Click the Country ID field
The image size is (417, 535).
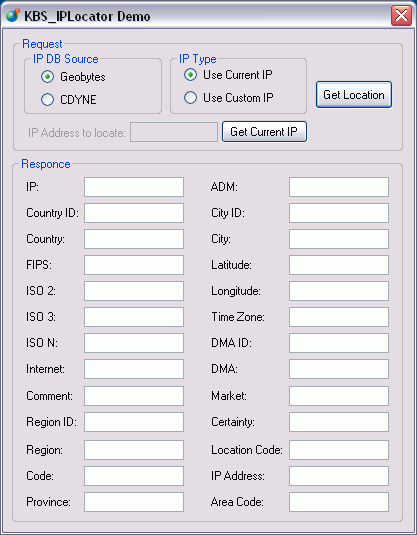pyautogui.click(x=134, y=213)
